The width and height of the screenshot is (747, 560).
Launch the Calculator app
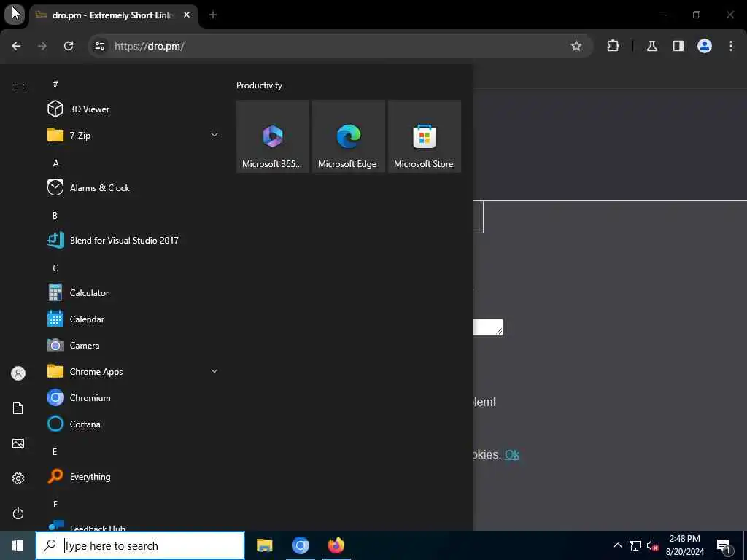pos(133,293)
